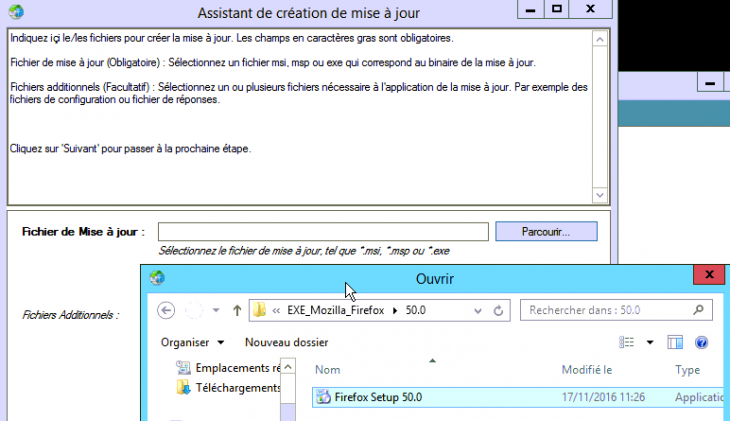Expand the breadcrumb arrow after EXE_Mozilla_Firefox

[x=395, y=311]
